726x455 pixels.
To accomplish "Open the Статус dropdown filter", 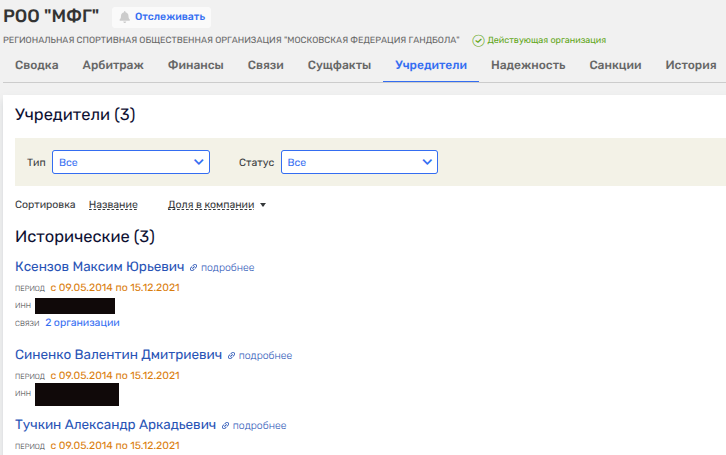I will pyautogui.click(x=359, y=162).
